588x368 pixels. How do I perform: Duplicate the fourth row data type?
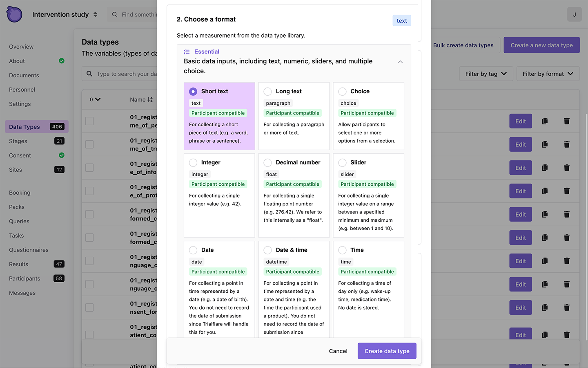(545, 191)
